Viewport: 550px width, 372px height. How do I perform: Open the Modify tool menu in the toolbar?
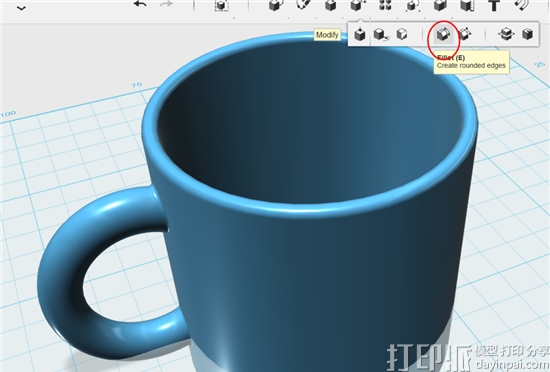coord(357,6)
